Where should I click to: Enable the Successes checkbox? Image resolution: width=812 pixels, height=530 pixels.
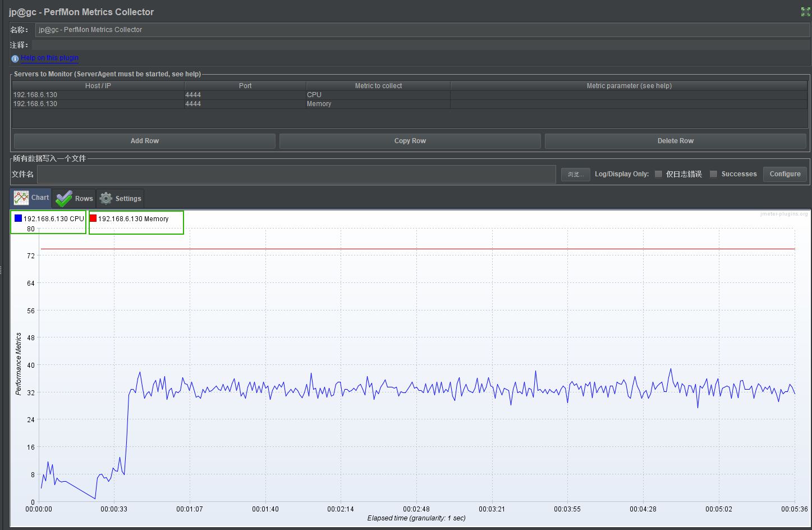tap(714, 174)
